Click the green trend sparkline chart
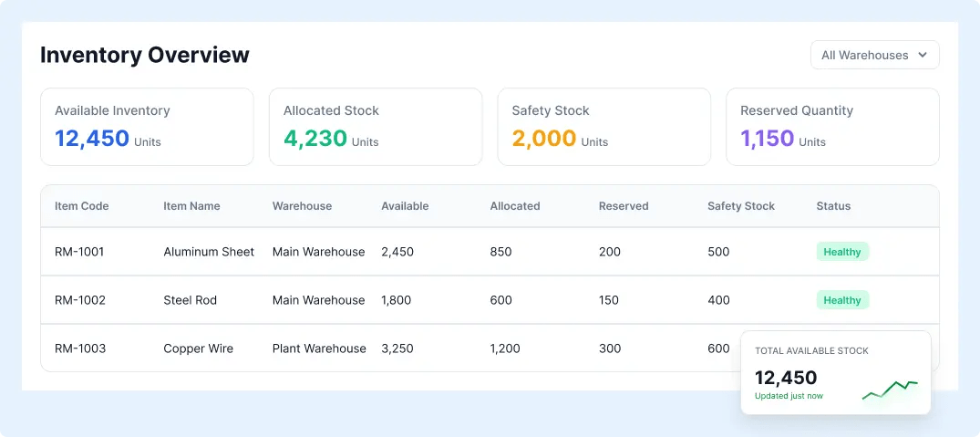Image resolution: width=980 pixels, height=437 pixels. [x=890, y=390]
